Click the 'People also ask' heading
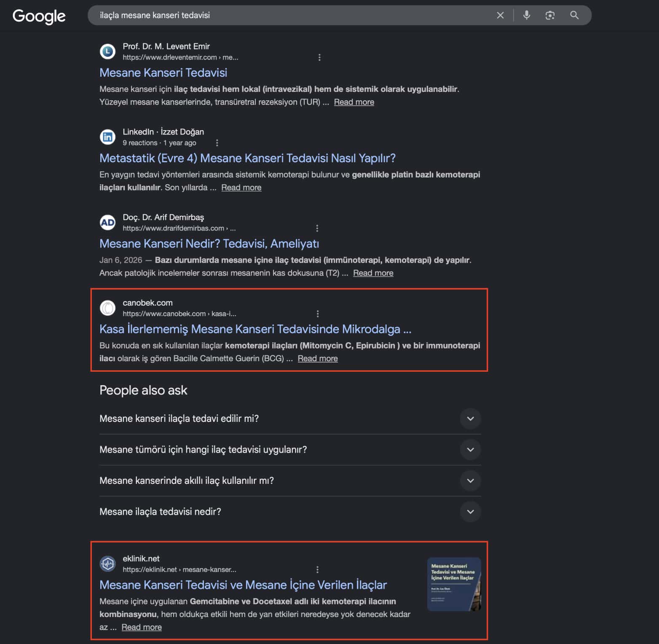This screenshot has width=659, height=644. (x=143, y=390)
